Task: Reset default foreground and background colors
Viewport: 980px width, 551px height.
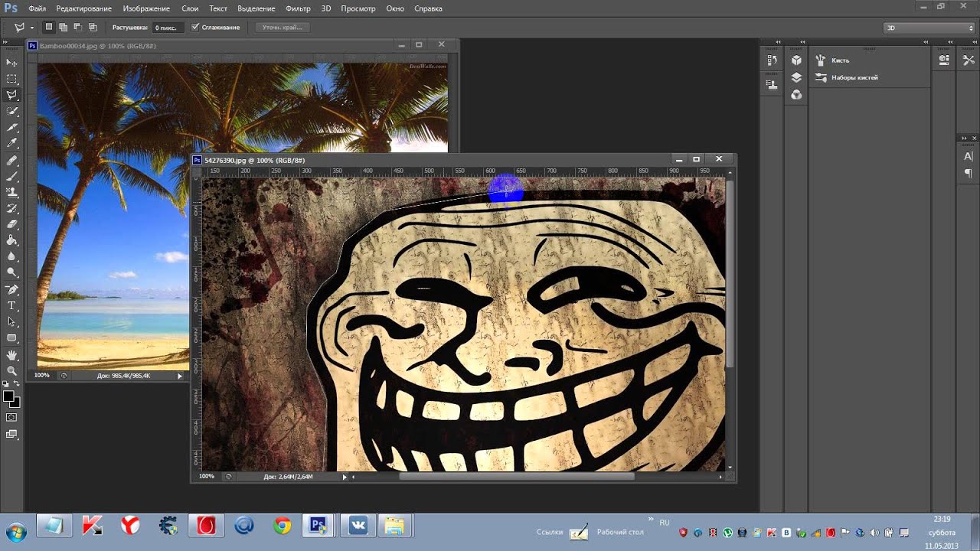Action: (6, 384)
